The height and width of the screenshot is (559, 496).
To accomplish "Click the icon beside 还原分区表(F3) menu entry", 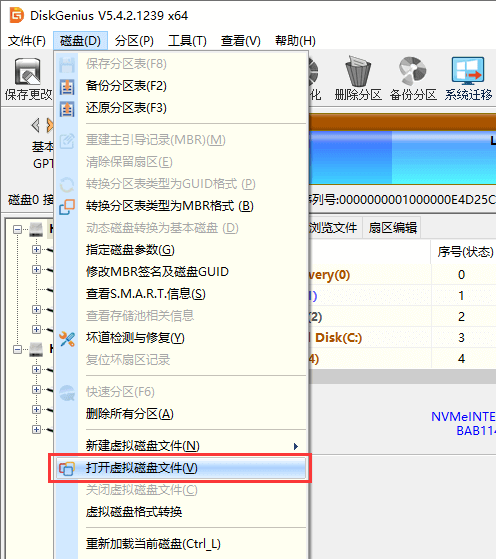I will (67, 109).
